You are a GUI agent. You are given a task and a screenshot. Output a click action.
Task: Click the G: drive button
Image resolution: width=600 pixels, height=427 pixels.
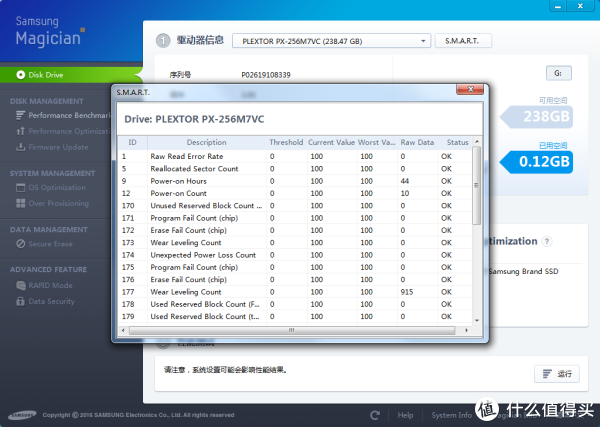(x=558, y=73)
